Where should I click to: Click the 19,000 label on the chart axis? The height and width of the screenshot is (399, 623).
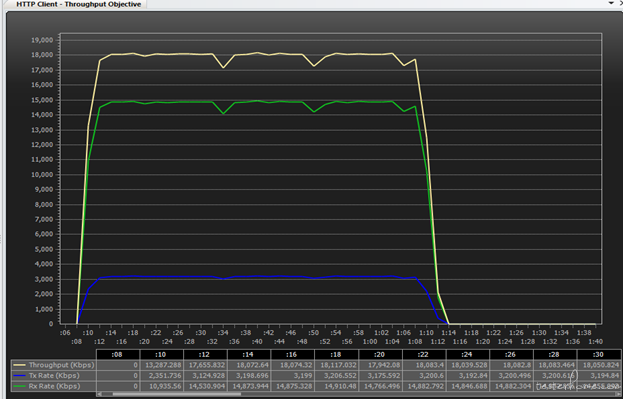[42, 40]
